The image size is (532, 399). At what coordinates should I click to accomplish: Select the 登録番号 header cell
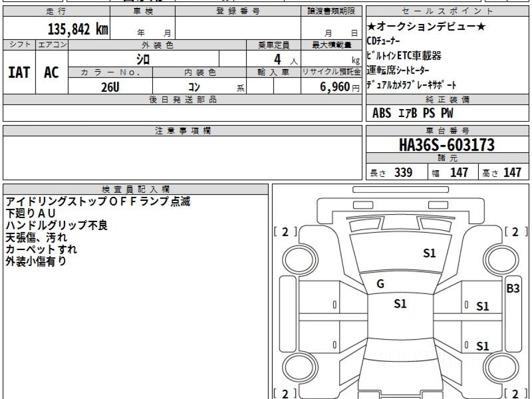[238, 12]
